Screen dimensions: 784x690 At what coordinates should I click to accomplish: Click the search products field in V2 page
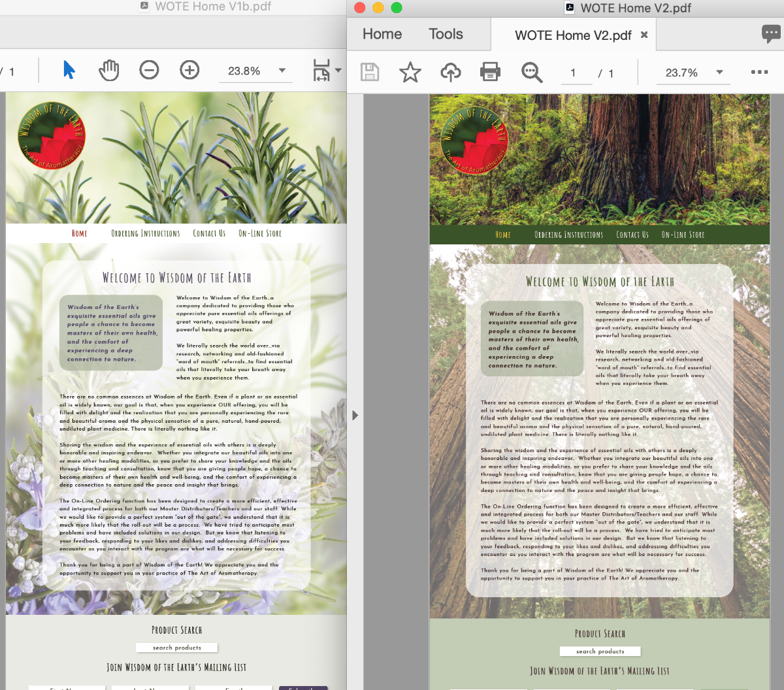600,651
